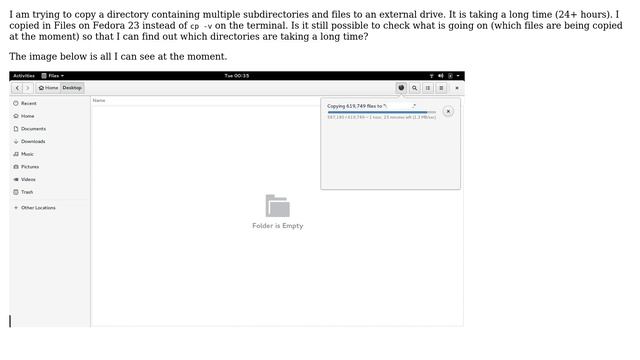Viewport: 640px width, 360px height.
Task: Open Other Locations in the sidebar
Action: pyautogui.click(x=49, y=208)
